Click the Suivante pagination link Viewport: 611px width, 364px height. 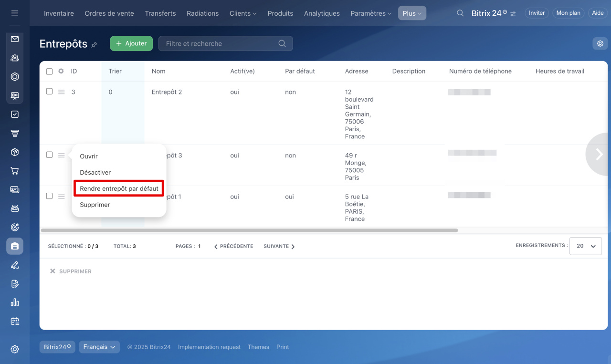click(x=279, y=246)
